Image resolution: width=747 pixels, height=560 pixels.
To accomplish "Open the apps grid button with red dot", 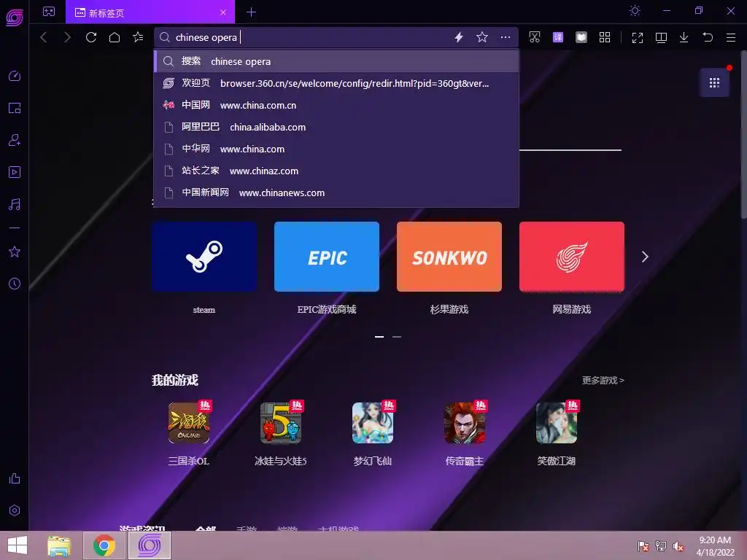I will pos(714,83).
